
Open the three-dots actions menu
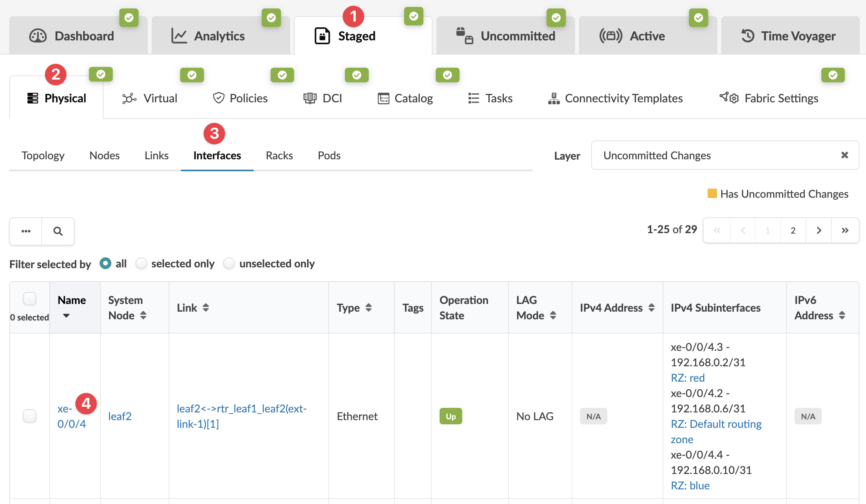pos(26,231)
